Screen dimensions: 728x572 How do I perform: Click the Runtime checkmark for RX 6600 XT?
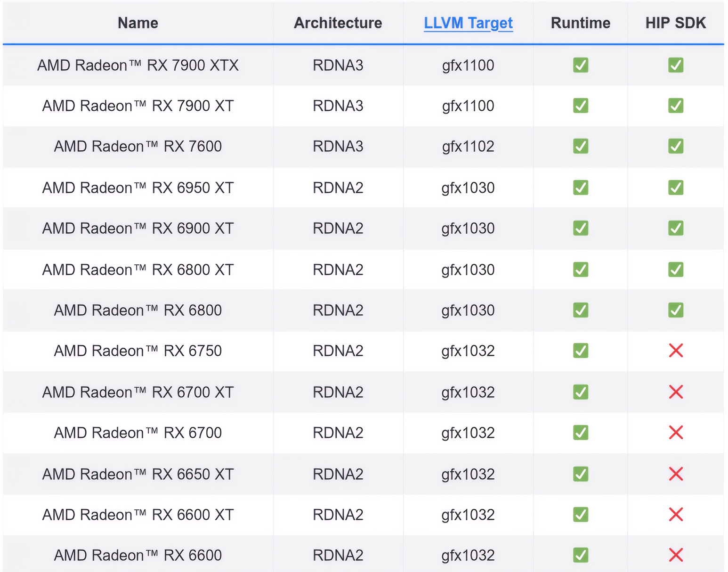coord(581,515)
